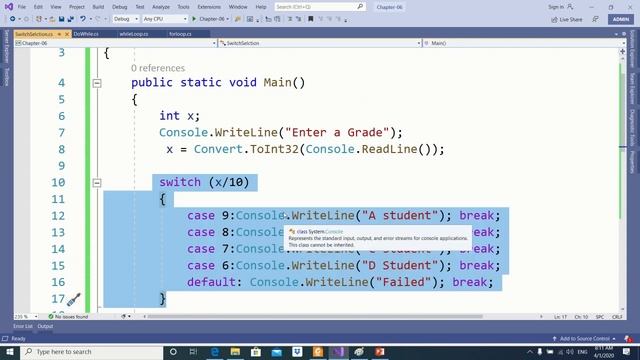
Task: Click the Undo arrow icon
Action: point(83,19)
